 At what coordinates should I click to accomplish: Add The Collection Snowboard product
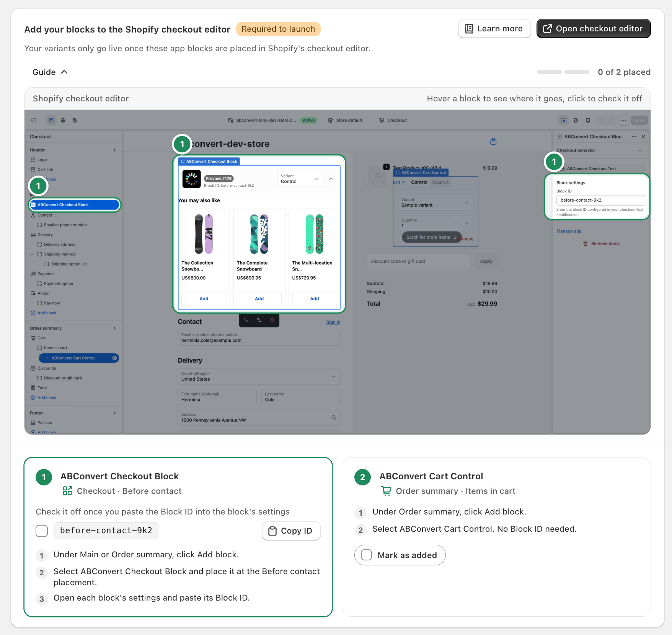pos(204,299)
